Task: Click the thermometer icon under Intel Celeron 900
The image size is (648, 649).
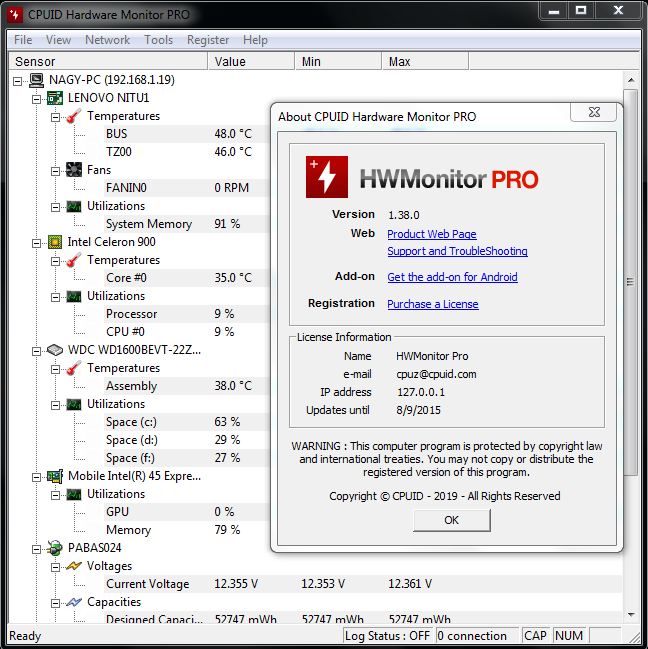Action: click(74, 260)
